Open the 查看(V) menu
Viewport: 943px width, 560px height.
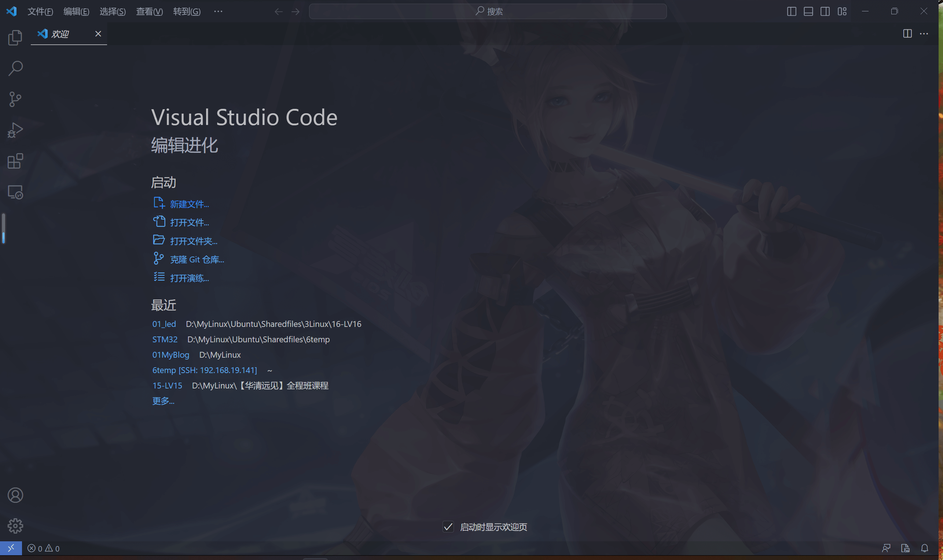[x=150, y=11]
